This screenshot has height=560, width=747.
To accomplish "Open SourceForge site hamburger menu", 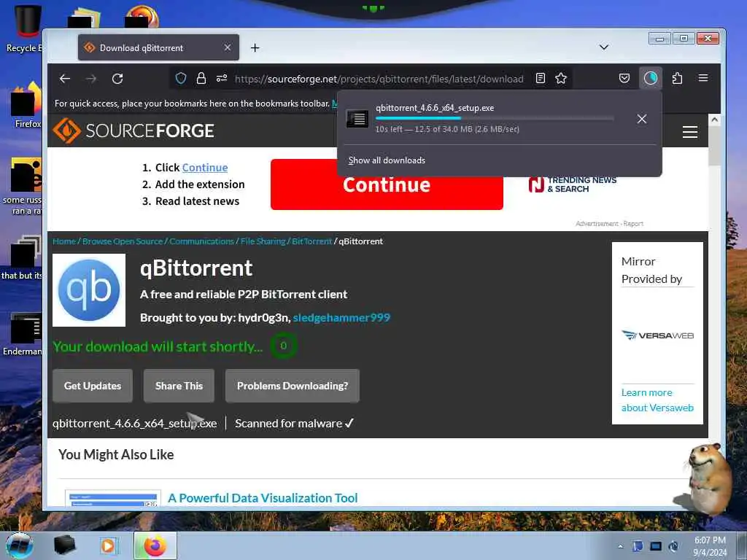I will (x=690, y=132).
